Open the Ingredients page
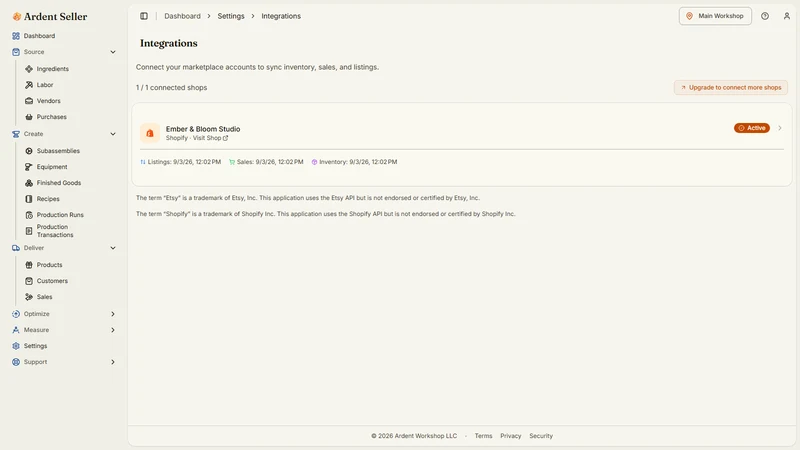 [53, 69]
